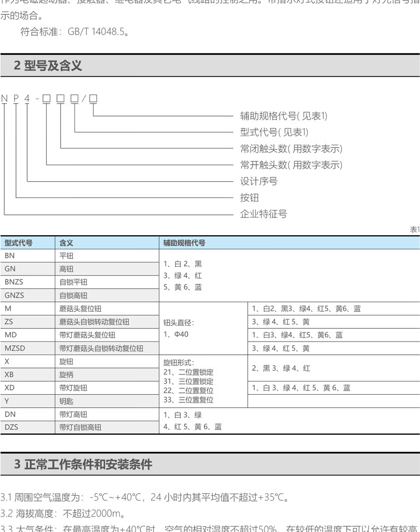The width and height of the screenshot is (420, 532).
Task: Click the '3 正常工作条件和安装条件' section heading
Action: (x=83, y=464)
